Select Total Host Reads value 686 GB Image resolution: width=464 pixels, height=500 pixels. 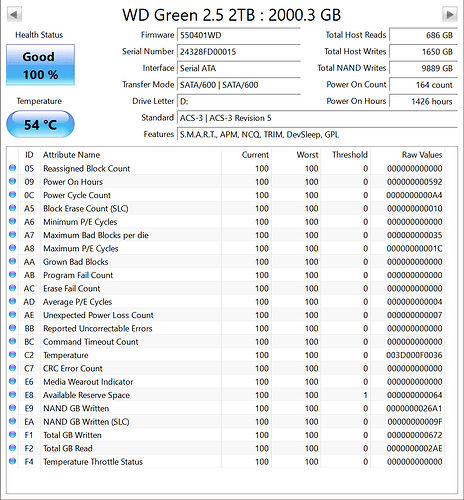[423, 35]
